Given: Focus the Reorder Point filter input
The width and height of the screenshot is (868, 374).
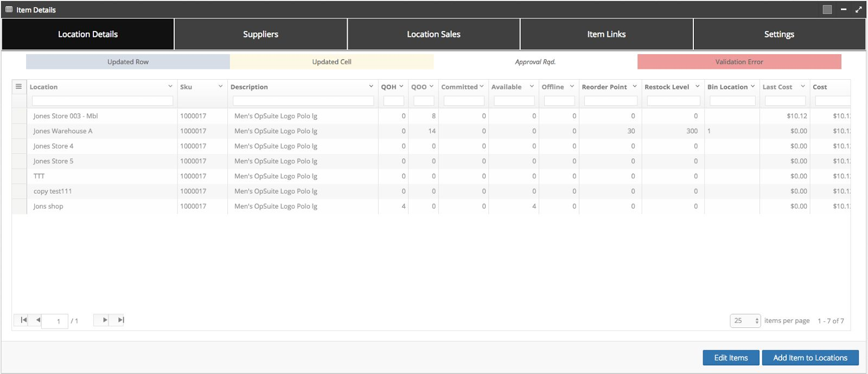Looking at the screenshot, I should [x=611, y=101].
